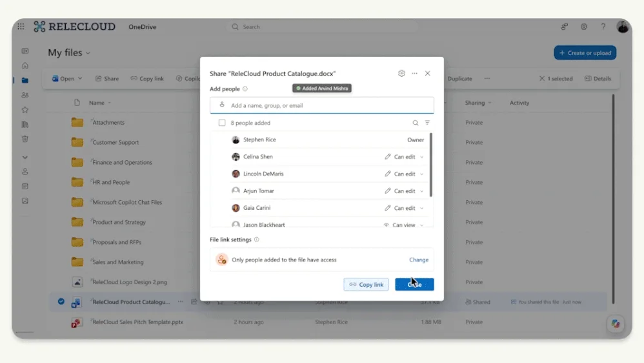Click the Share dialog settings gear
This screenshot has width=644, height=363.
pos(401,73)
